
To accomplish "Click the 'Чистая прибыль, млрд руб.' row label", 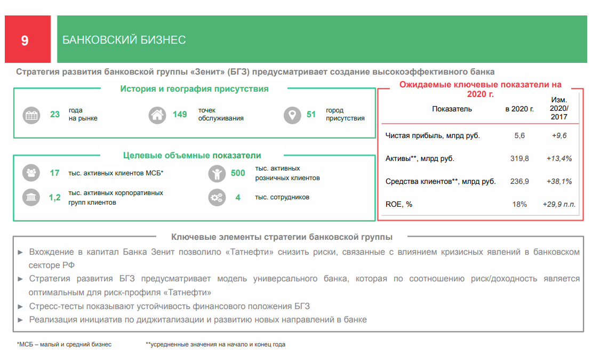I will (433, 135).
